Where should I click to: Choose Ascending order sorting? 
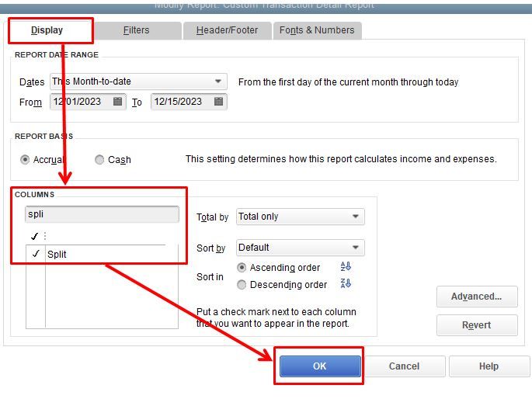click(x=242, y=268)
